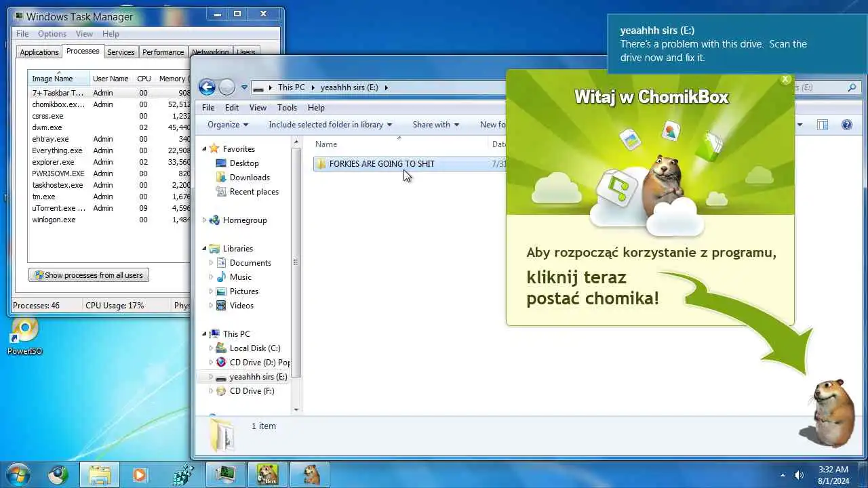868x488 pixels.
Task: Select explorer.exe process row
Action: pyautogui.click(x=110, y=162)
